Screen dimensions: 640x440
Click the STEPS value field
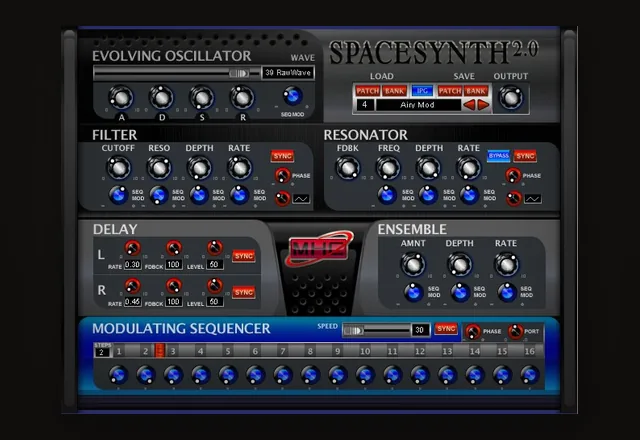(102, 352)
